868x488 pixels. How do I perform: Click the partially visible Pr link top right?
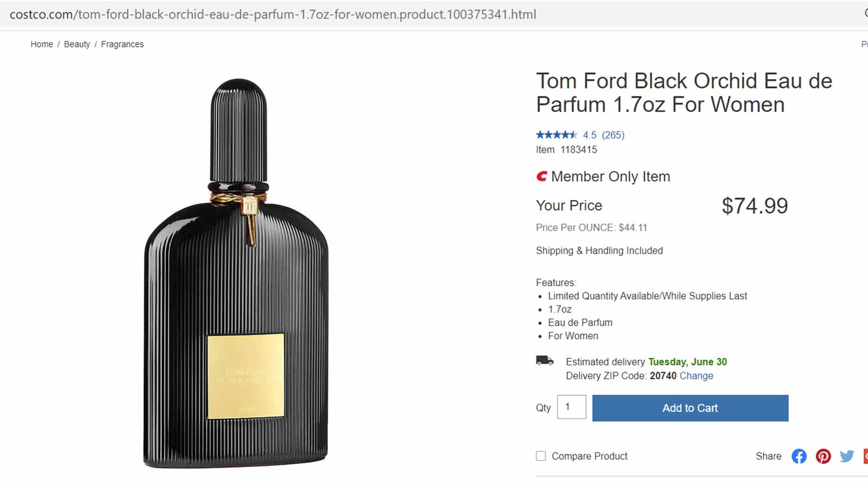864,44
